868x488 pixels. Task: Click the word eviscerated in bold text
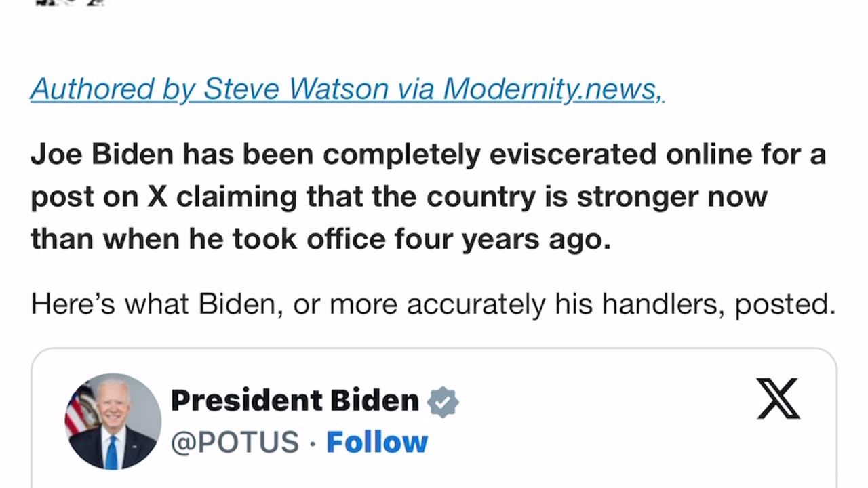tap(574, 155)
